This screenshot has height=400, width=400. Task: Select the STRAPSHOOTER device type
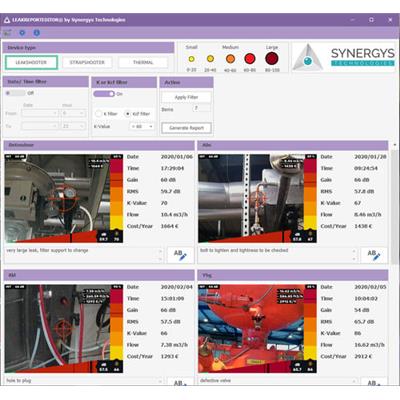(87, 62)
